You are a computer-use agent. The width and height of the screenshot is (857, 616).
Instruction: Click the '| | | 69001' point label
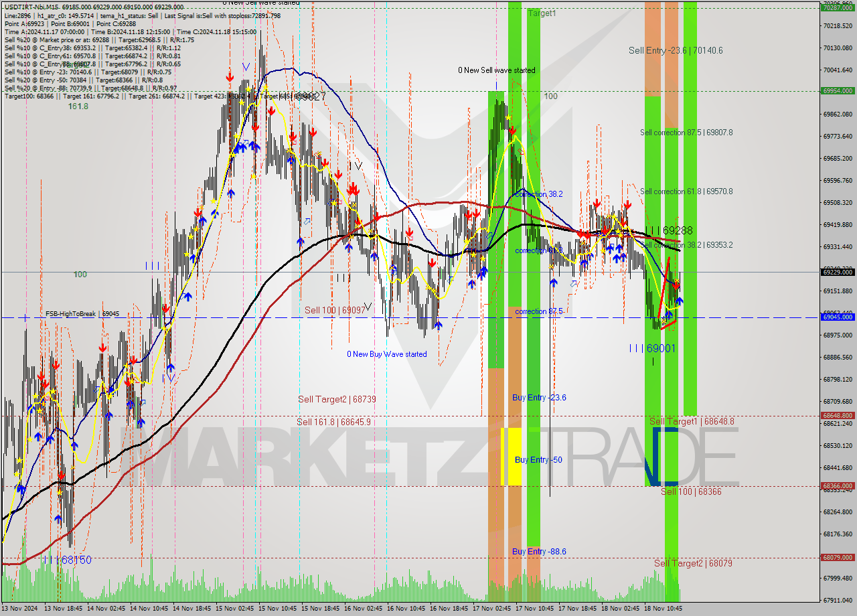(652, 348)
